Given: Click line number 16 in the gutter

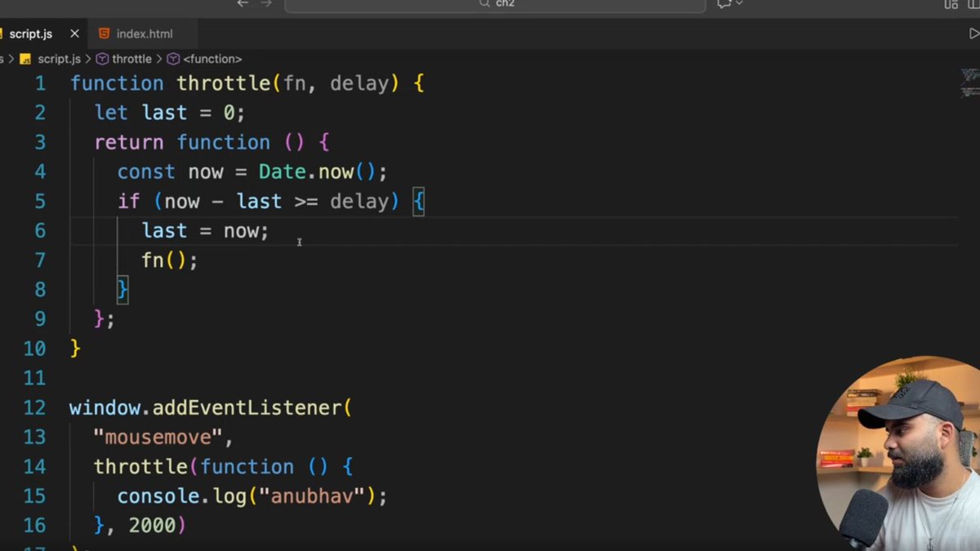Looking at the screenshot, I should 35,525.
